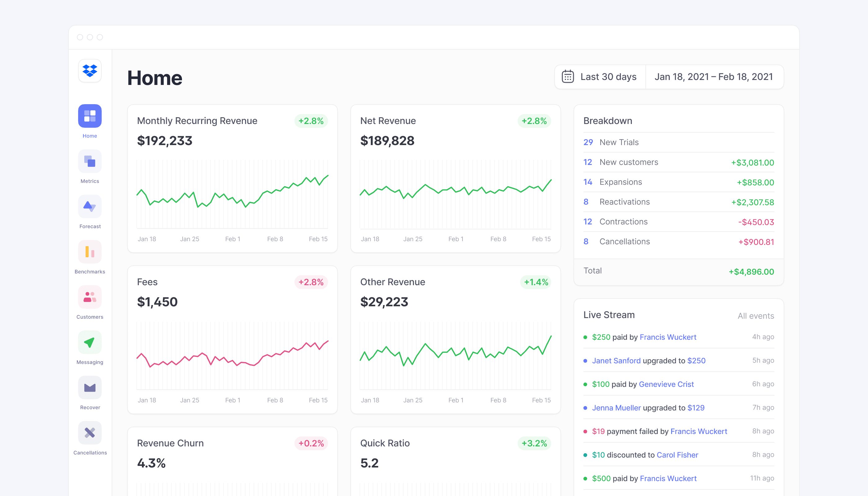This screenshot has height=496, width=868.
Task: Click the 5.2 Quick Ratio value
Action: pyautogui.click(x=369, y=463)
